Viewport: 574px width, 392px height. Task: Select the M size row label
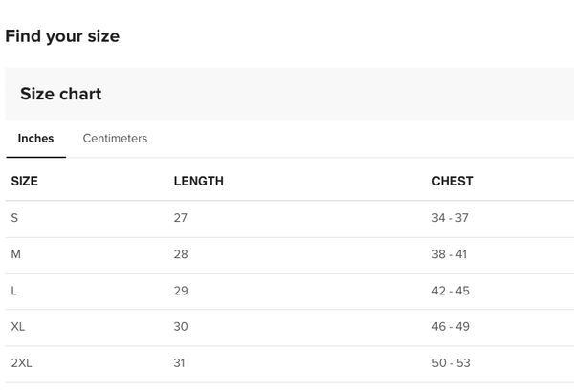tap(15, 254)
